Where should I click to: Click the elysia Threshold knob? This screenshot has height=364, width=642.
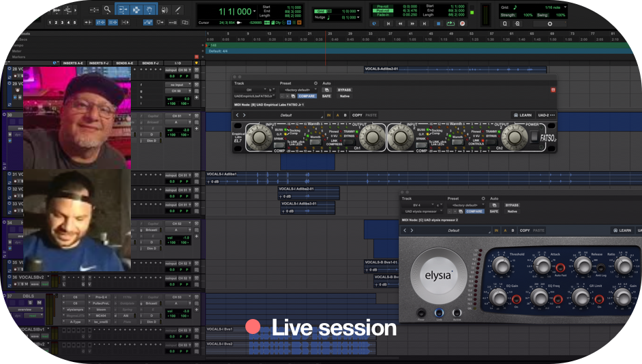click(x=500, y=265)
